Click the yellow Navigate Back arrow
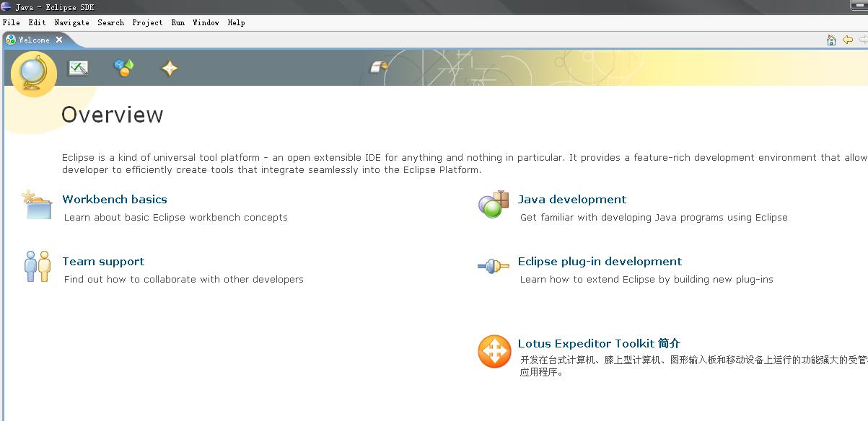868x421 pixels. point(847,40)
